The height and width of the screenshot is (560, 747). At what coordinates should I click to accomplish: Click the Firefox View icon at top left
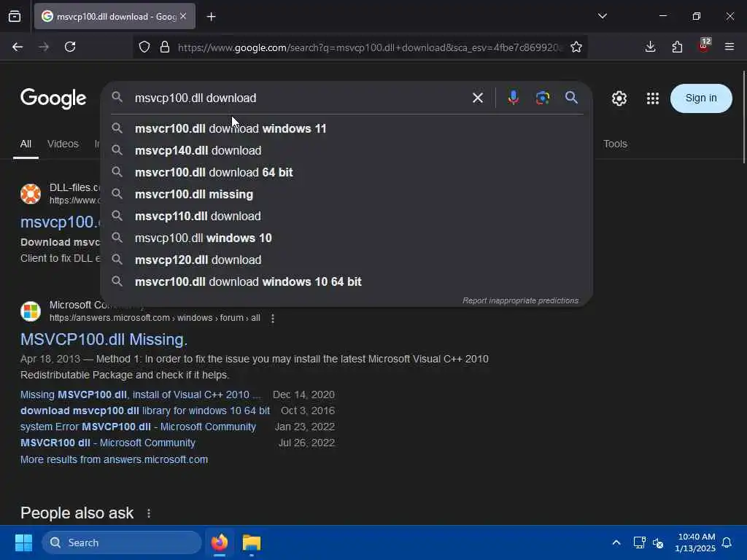click(15, 16)
